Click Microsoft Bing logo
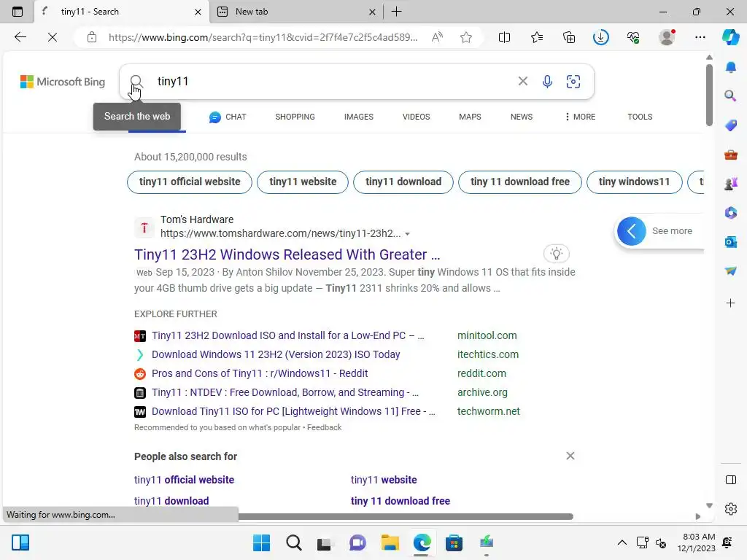 click(x=63, y=82)
